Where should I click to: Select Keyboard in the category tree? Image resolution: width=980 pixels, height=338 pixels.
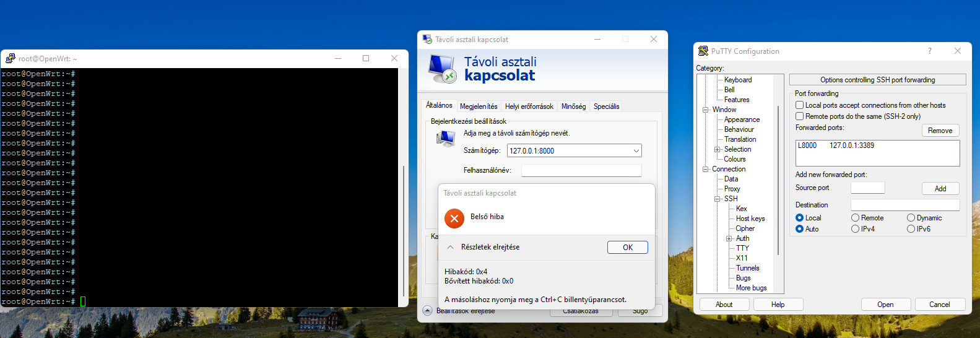coord(738,80)
